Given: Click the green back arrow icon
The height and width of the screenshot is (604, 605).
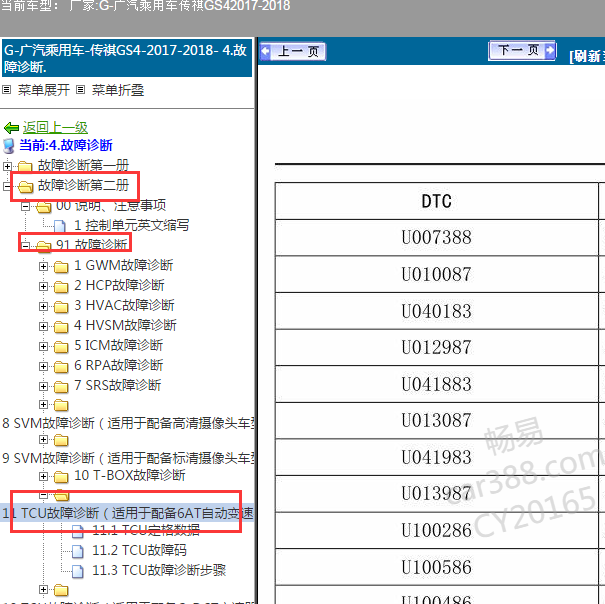Looking at the screenshot, I should tap(11, 128).
